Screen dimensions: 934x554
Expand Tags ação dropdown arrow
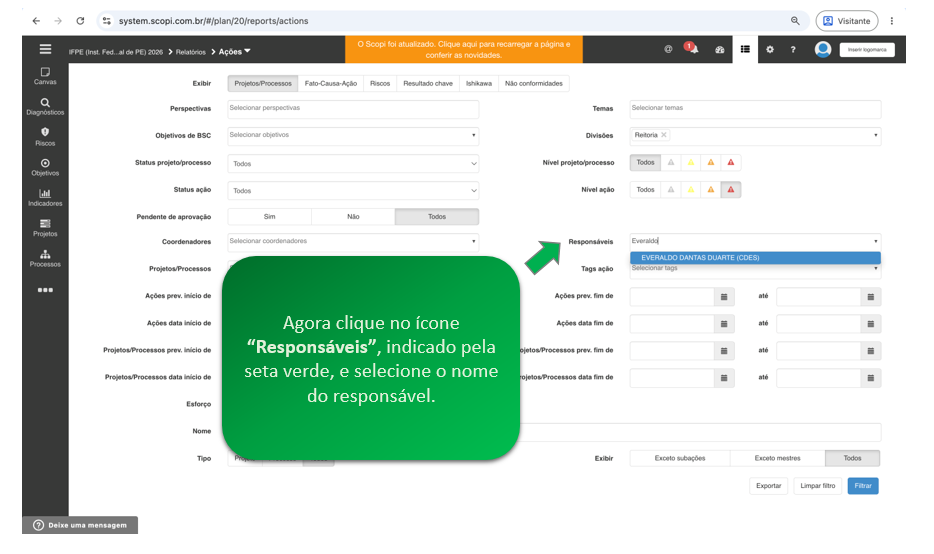pos(876,269)
